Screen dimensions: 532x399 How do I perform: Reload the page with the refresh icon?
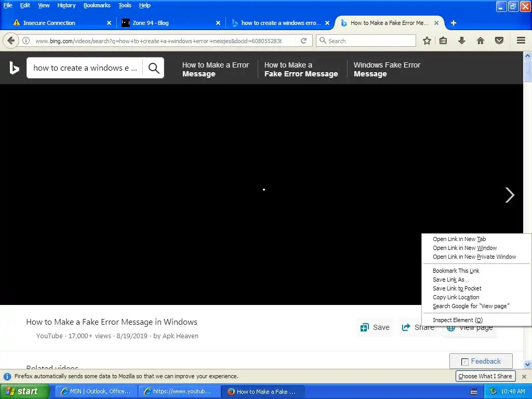[303, 41]
